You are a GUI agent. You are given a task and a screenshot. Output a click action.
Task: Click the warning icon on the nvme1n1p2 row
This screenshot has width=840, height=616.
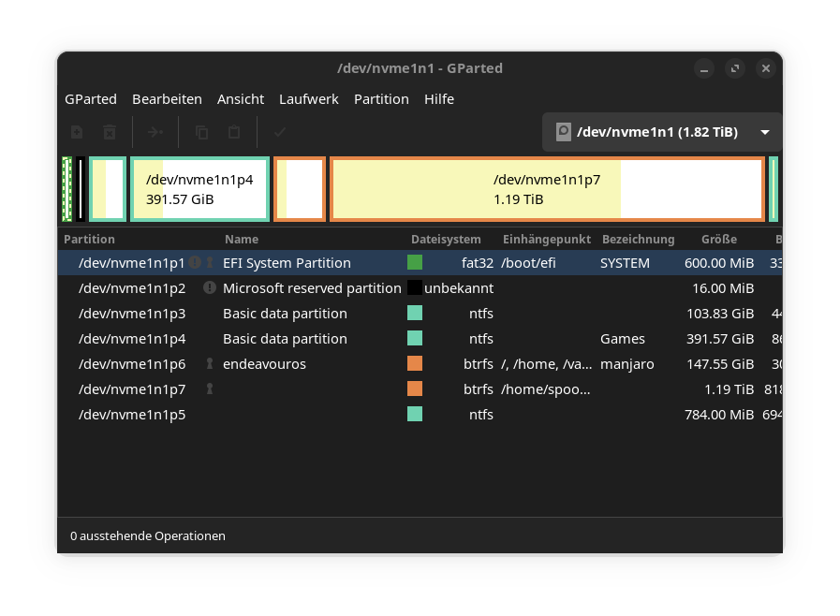click(x=210, y=288)
